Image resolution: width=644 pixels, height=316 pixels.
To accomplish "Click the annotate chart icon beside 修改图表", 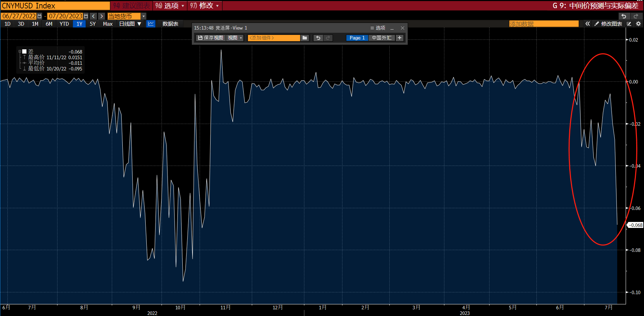I will [x=629, y=24].
